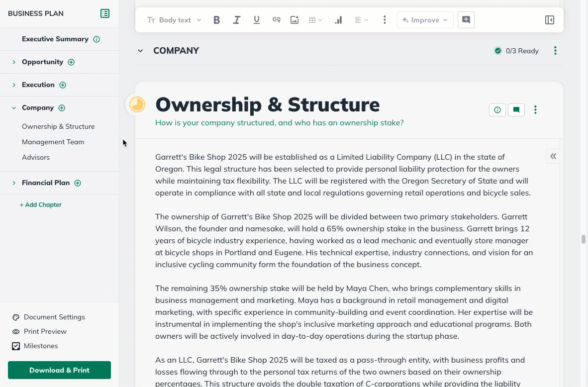The image size is (588, 387).
Task: Insert a chart from toolbar
Action: pyautogui.click(x=338, y=20)
